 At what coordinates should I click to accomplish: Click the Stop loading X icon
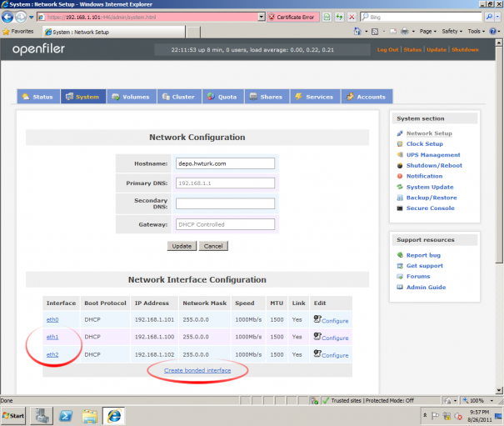(352, 17)
